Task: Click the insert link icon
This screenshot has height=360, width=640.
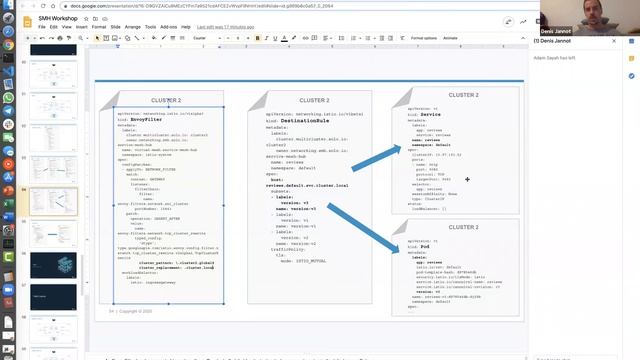Action: point(305,38)
